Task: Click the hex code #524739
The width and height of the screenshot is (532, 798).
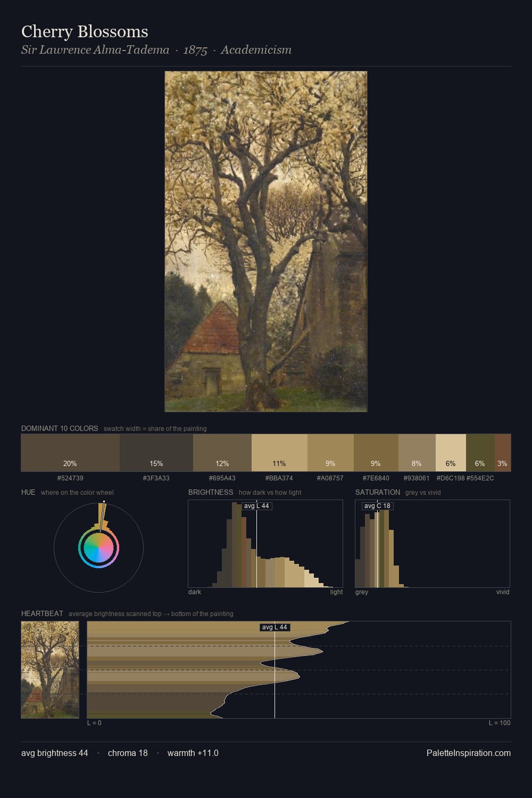Action: coord(70,478)
